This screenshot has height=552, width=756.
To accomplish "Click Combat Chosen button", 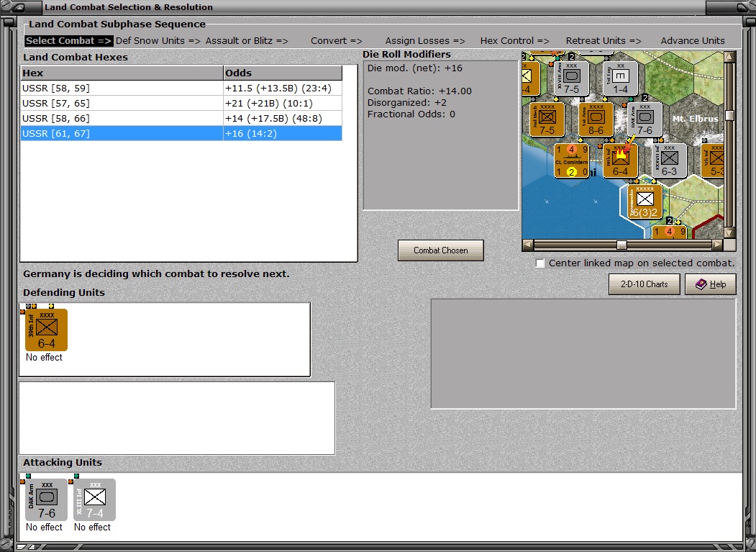I will pos(441,250).
